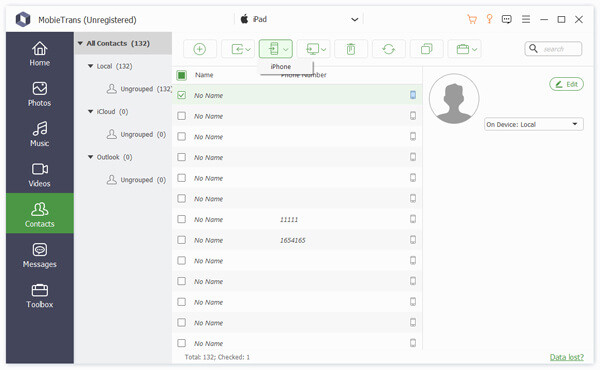Uncheck the first selected No Name contact
Image resolution: width=600 pixels, height=370 pixels.
182,95
